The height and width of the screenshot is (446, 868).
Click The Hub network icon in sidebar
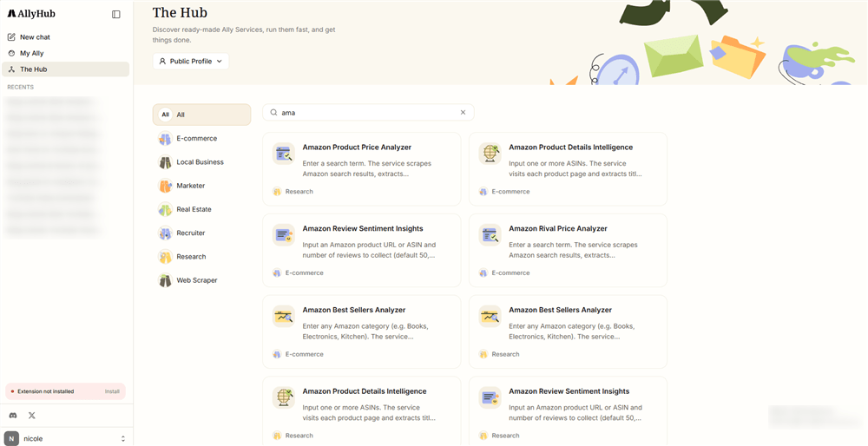click(x=11, y=69)
